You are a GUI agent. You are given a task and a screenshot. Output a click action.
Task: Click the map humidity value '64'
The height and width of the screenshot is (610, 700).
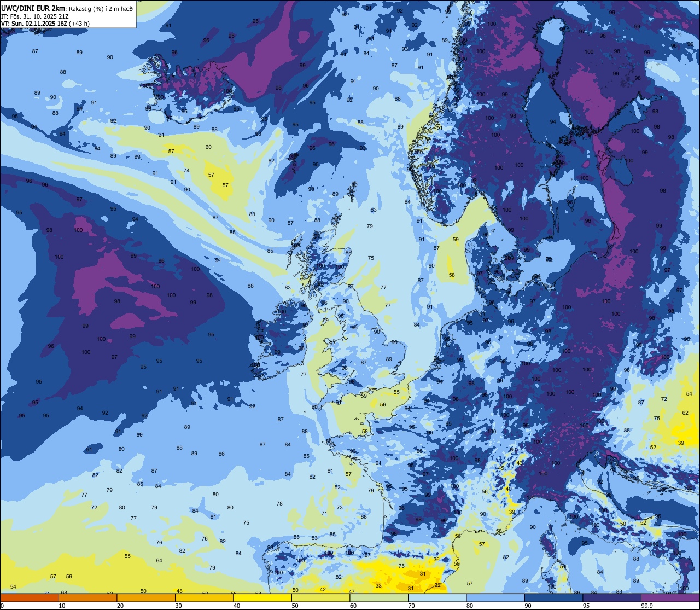click(159, 560)
